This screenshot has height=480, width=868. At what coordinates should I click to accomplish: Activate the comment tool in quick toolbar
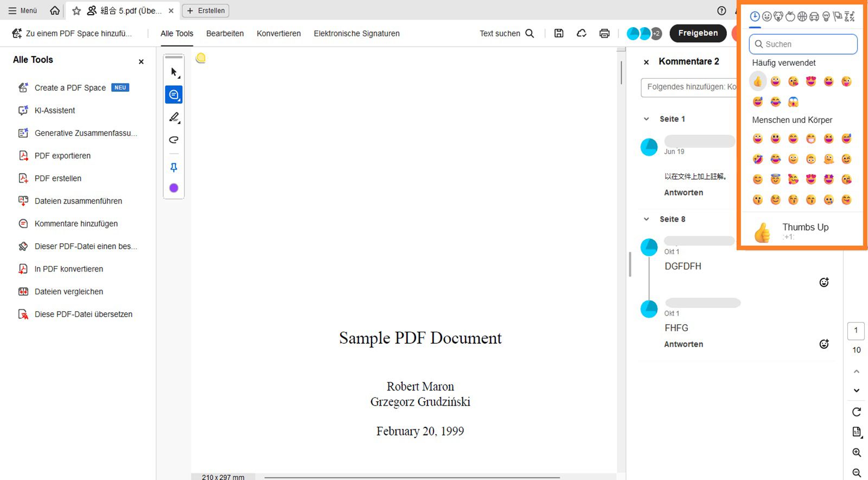pos(174,94)
